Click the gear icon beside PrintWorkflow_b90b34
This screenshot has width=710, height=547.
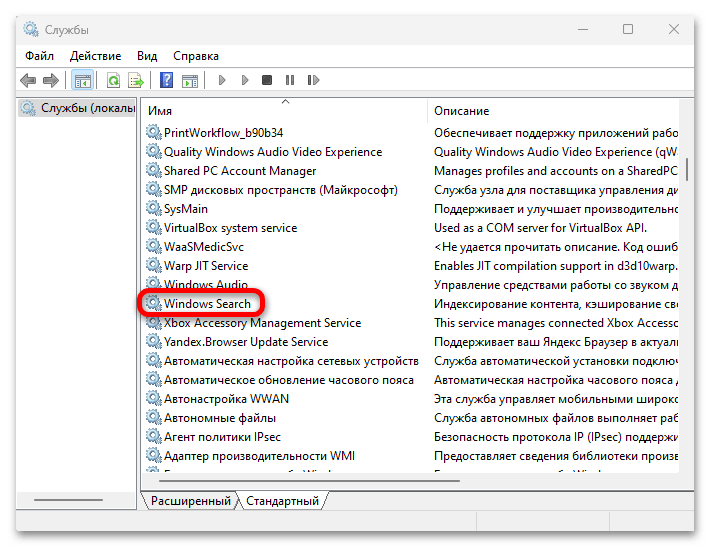153,132
